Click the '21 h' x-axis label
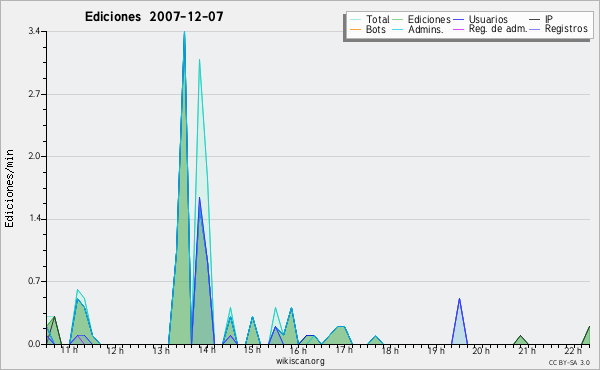 (x=527, y=350)
